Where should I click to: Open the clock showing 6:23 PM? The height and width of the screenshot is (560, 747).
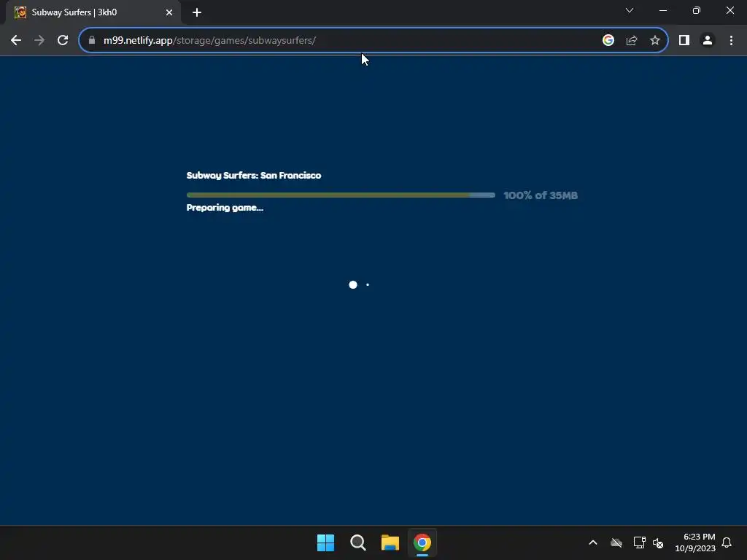(695, 542)
